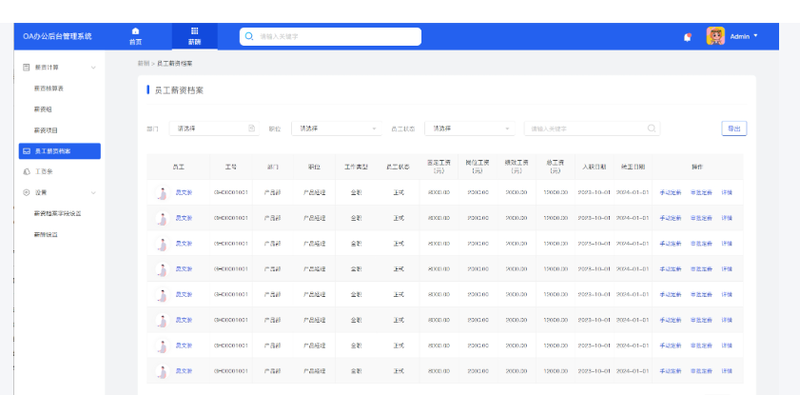The image size is (800, 395).
Task: Click the 设置 sidebar gear icon
Action: coord(27,192)
